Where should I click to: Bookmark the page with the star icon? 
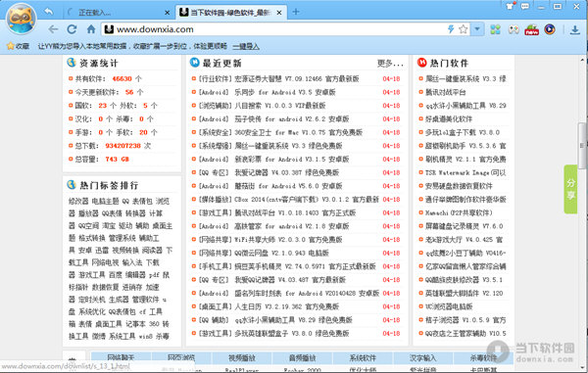(464, 28)
